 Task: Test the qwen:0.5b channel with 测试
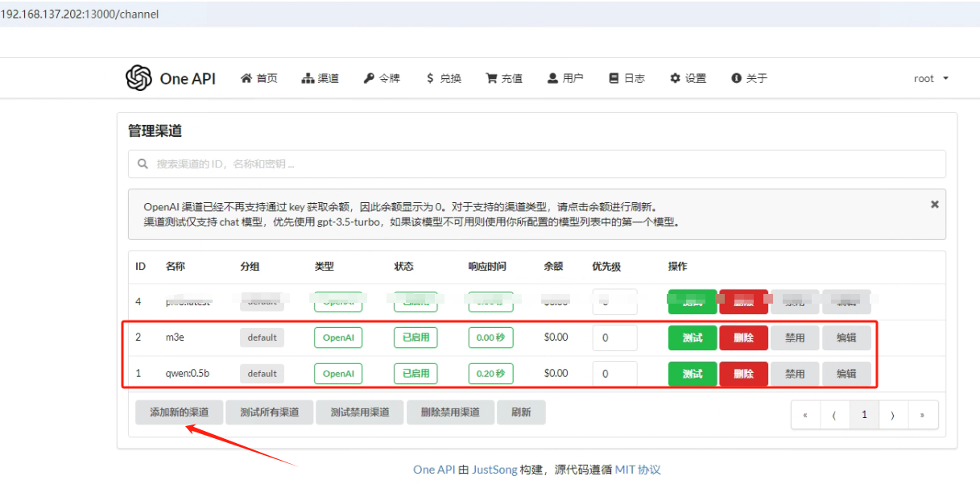point(693,374)
